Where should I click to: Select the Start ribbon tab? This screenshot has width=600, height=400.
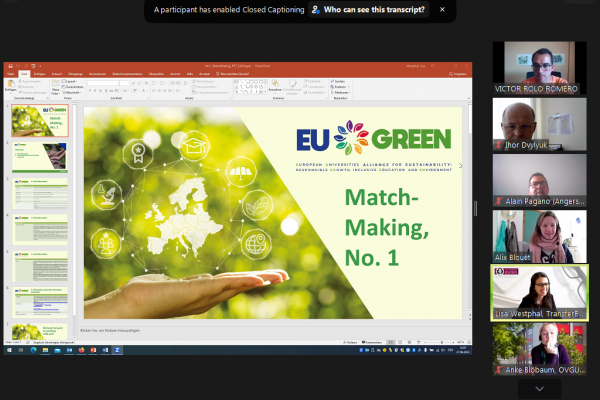24,74
